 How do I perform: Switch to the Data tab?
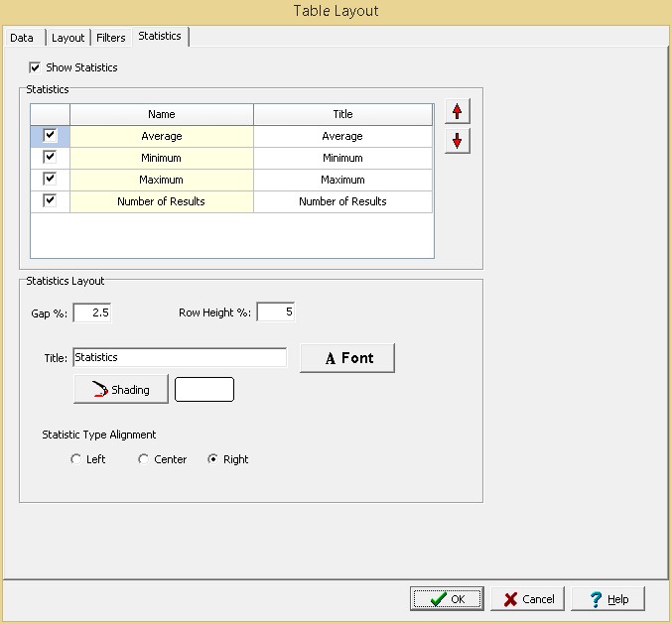click(x=22, y=38)
